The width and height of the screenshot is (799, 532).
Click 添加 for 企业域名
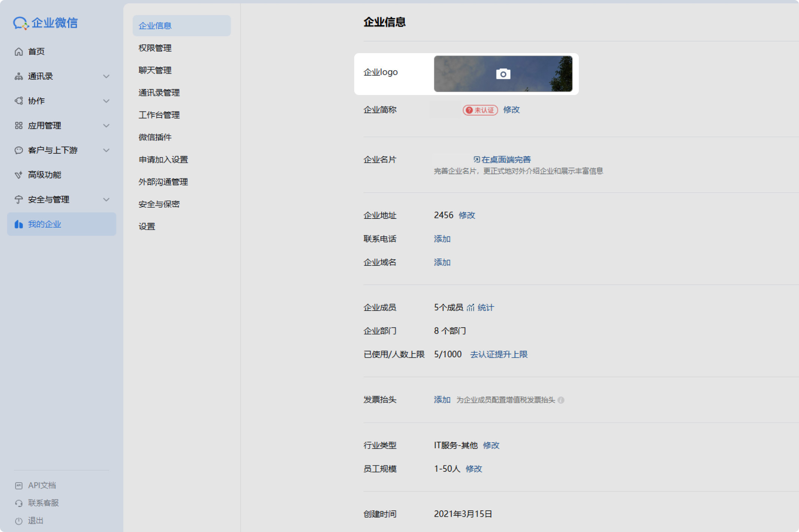tap(442, 263)
